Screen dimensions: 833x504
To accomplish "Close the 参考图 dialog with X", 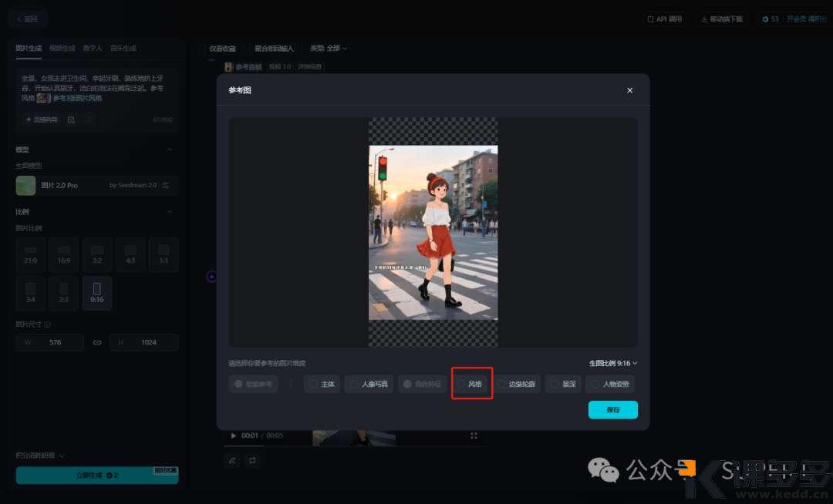I will pyautogui.click(x=629, y=90).
